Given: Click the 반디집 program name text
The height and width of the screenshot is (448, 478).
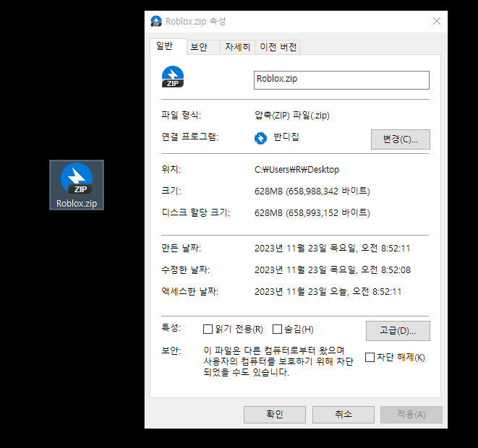Looking at the screenshot, I should pos(286,137).
